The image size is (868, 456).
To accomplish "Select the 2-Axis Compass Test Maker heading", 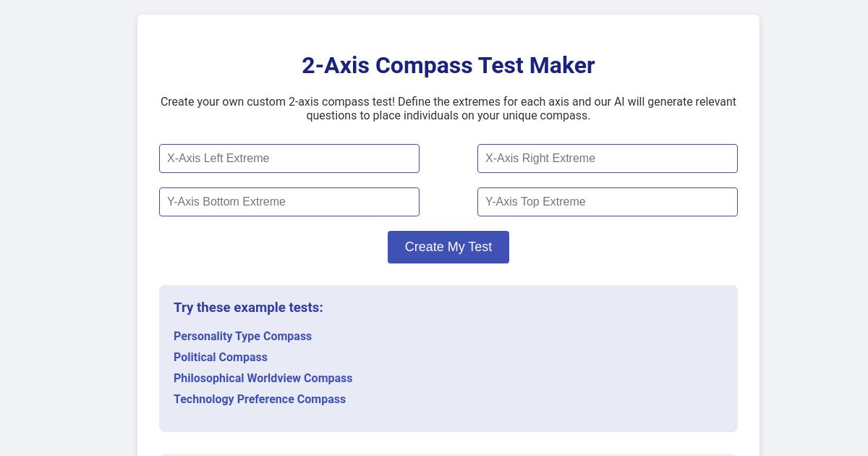I will coord(448,65).
